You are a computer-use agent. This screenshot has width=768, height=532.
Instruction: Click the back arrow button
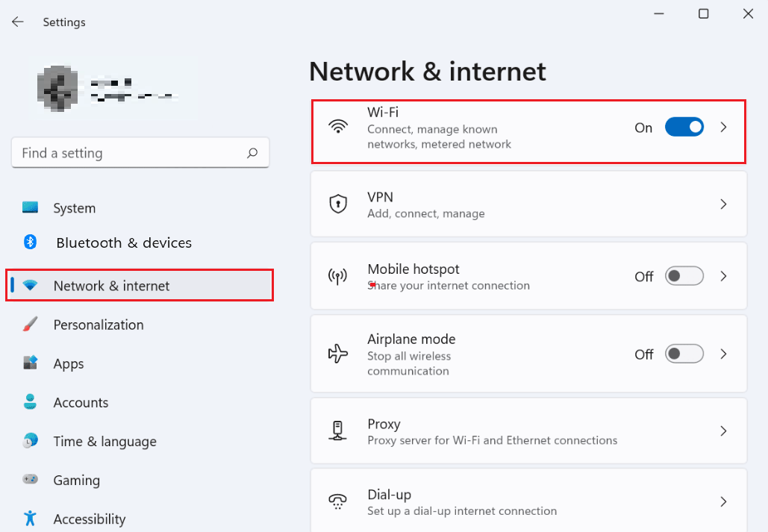coord(18,22)
